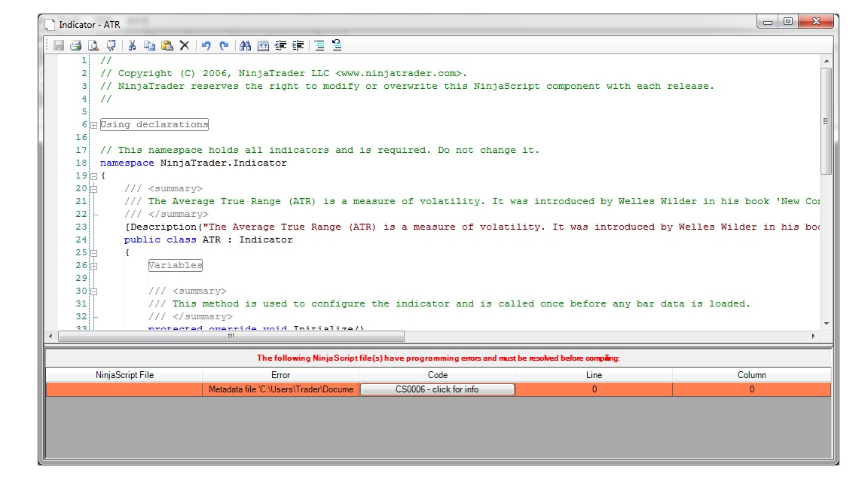
Task: Uncomment the selected lines
Action: [337, 45]
